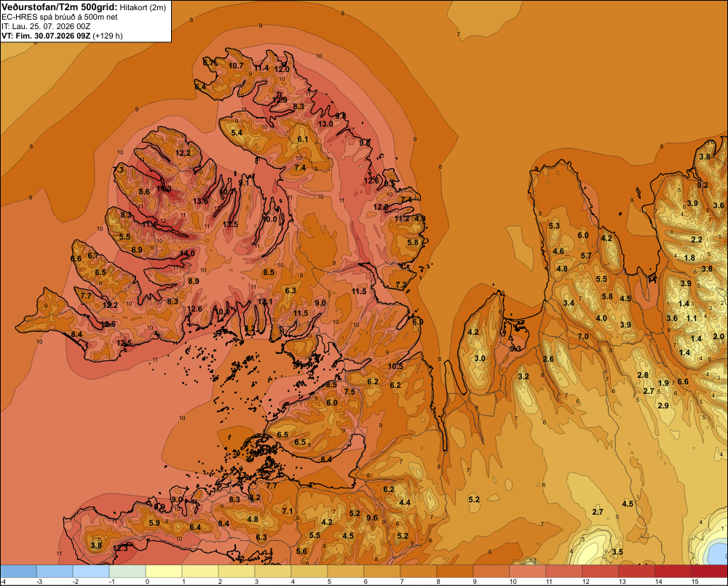Select the legend swatch between 7 and 8
Screen dimensions: 728x586
[x=419, y=571]
